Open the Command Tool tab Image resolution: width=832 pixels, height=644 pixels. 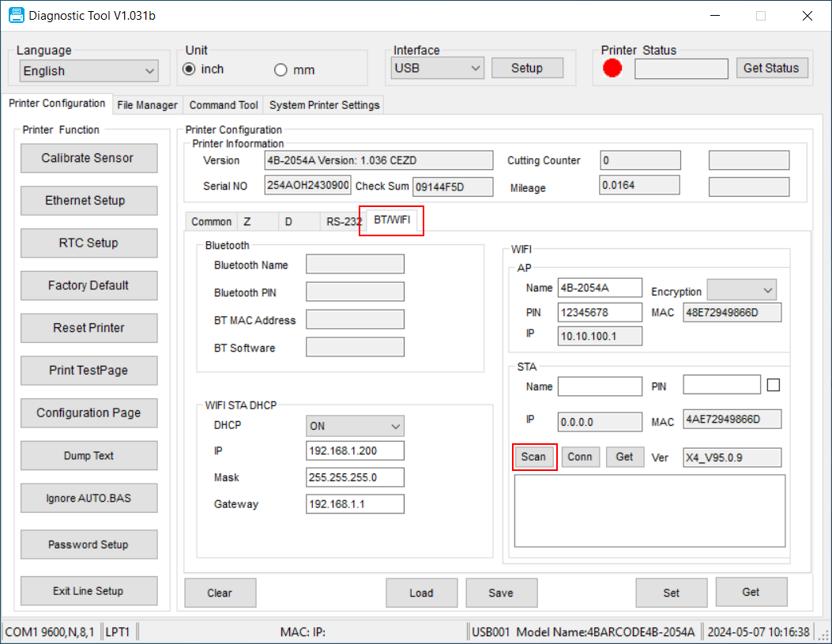(x=224, y=105)
